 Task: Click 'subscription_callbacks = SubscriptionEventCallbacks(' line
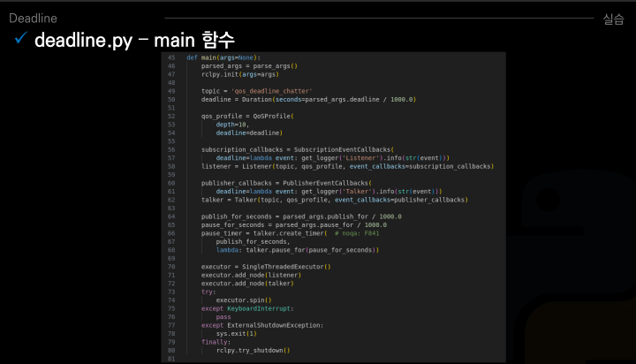point(298,149)
